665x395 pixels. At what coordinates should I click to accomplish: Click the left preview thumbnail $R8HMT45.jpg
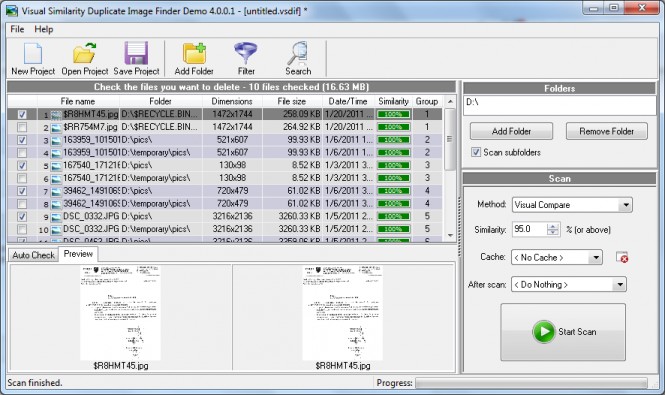121,313
